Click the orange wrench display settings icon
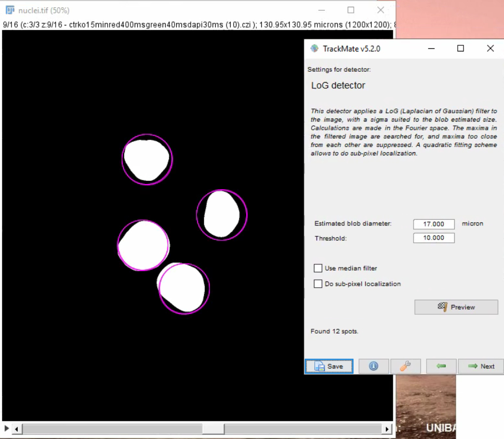504x439 pixels. pos(405,366)
